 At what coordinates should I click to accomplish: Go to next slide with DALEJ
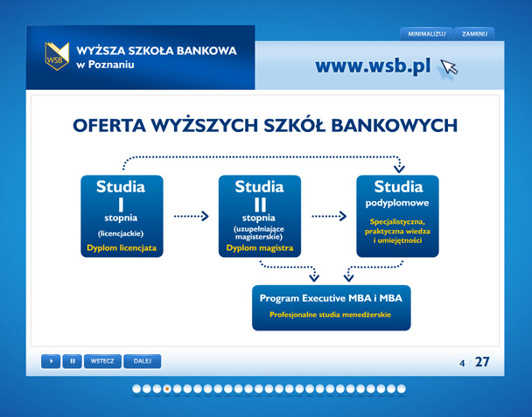pos(143,361)
